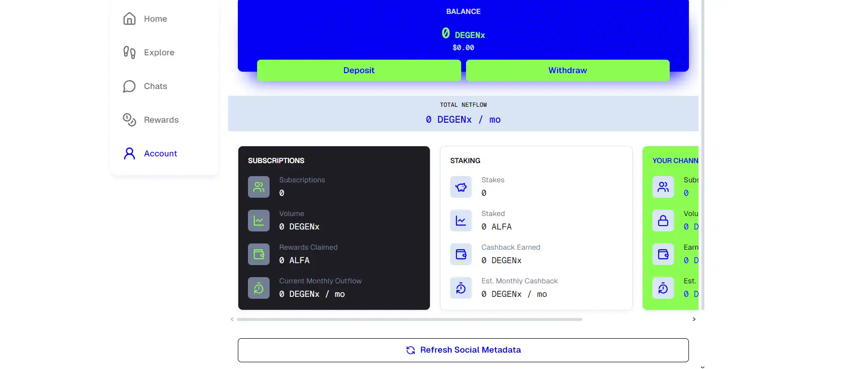Open the Explore menu item
868x369 pixels.
159,52
